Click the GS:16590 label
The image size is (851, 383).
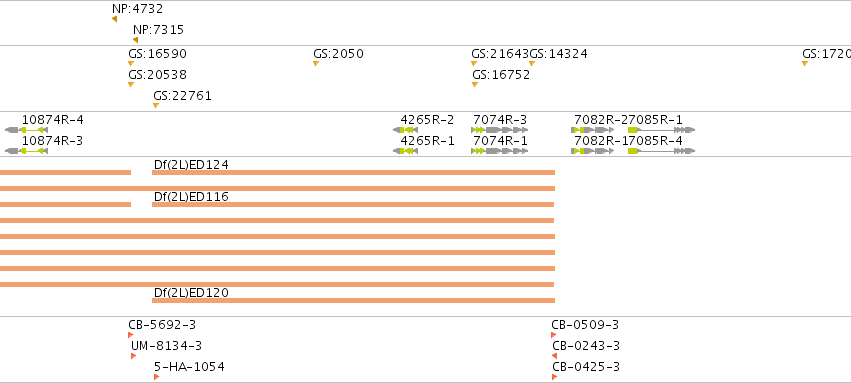point(157,54)
